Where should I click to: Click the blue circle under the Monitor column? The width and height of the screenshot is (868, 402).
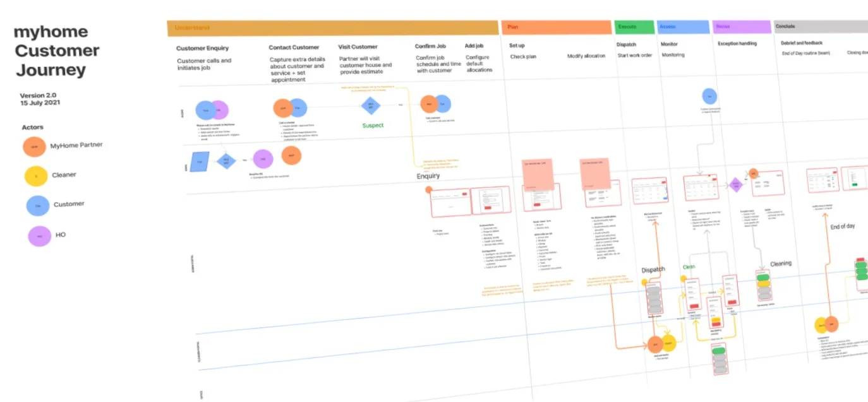[709, 97]
